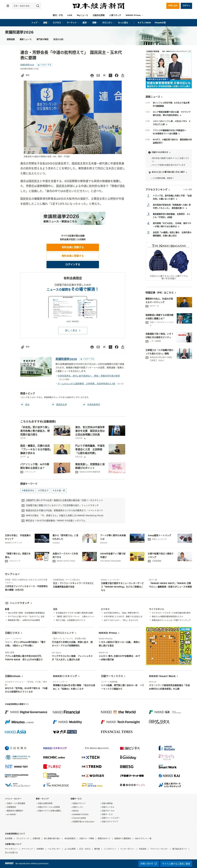Viewport: 197px width, 868px height.
Task: Open the #ミラノ2026 nav link
Action: tap(144, 23)
